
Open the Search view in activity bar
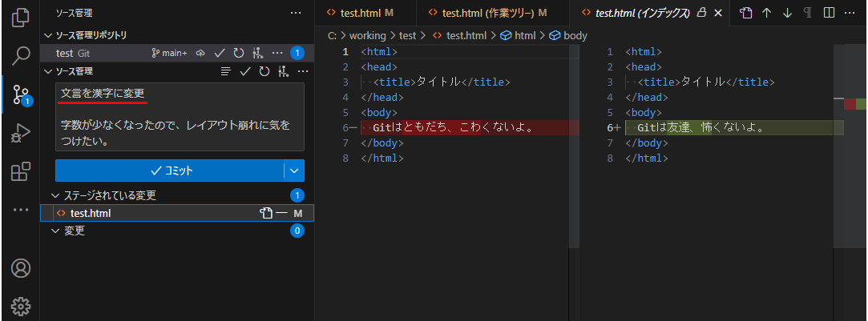21,55
